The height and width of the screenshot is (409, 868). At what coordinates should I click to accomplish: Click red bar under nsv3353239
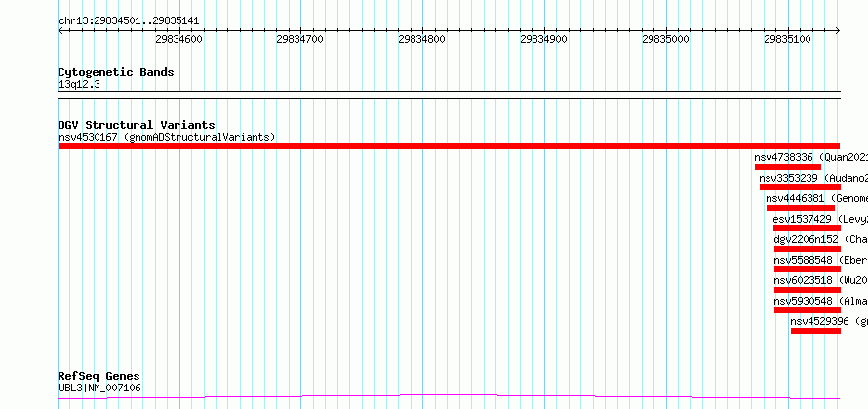pos(800,187)
